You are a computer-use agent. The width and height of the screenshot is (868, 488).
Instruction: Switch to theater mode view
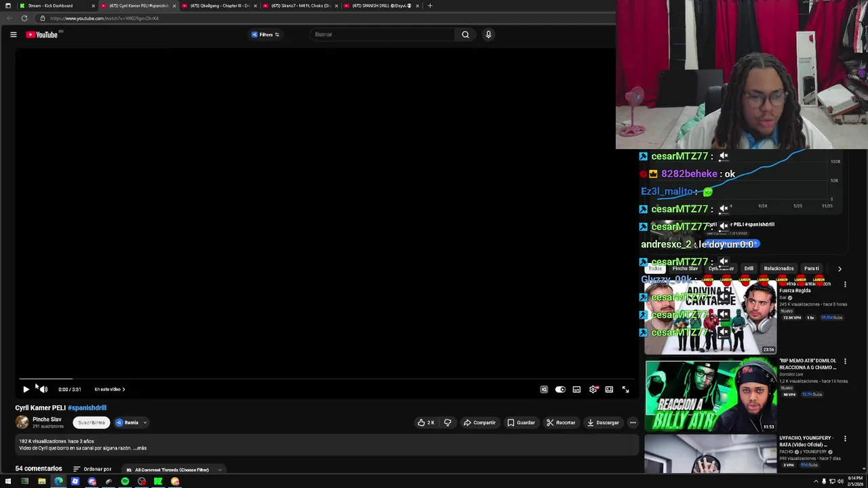pos(609,389)
